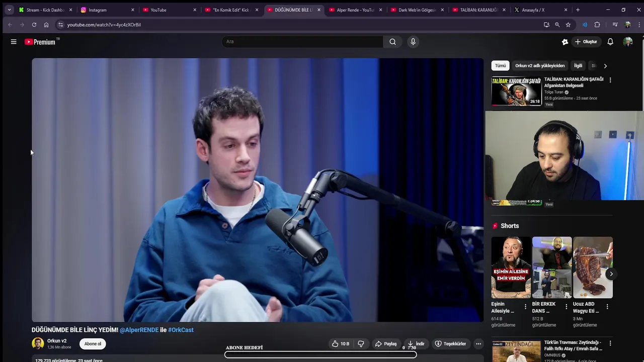Open the tab search dropdown arrow
This screenshot has width=644, height=362.
click(x=9, y=10)
